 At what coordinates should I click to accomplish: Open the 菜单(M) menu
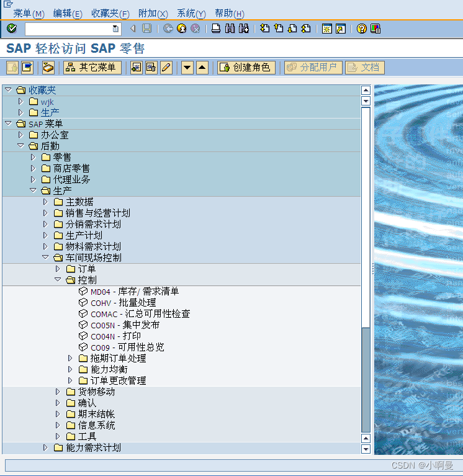[29, 14]
